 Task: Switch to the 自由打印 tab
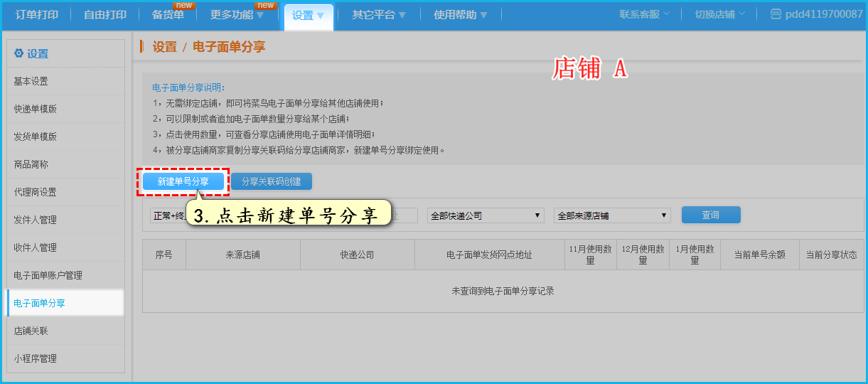pos(105,15)
